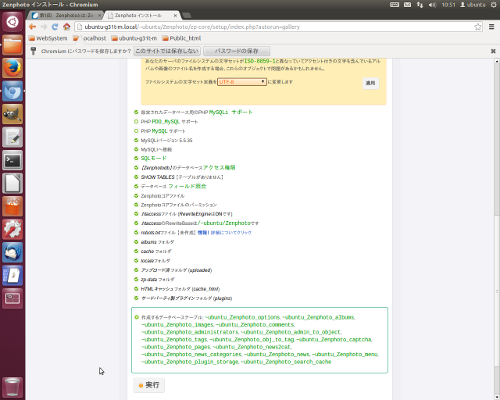Open Files manager from launcher
This screenshot has height=400, width=500.
(x=13, y=45)
